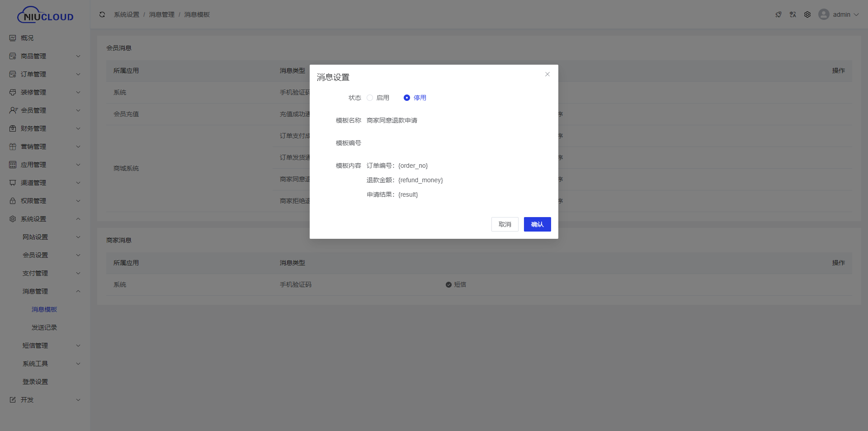Click the settings gear icon in top bar
The image size is (868, 431).
(x=807, y=14)
